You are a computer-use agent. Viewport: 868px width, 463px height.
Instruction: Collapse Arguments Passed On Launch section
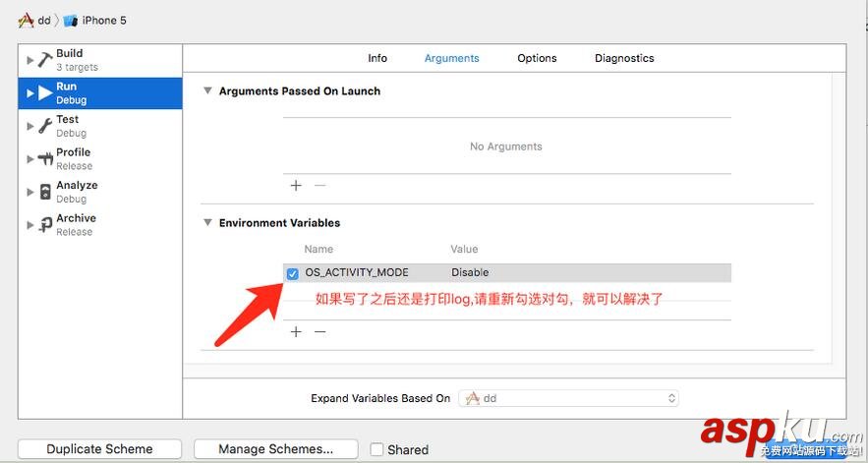tap(207, 90)
